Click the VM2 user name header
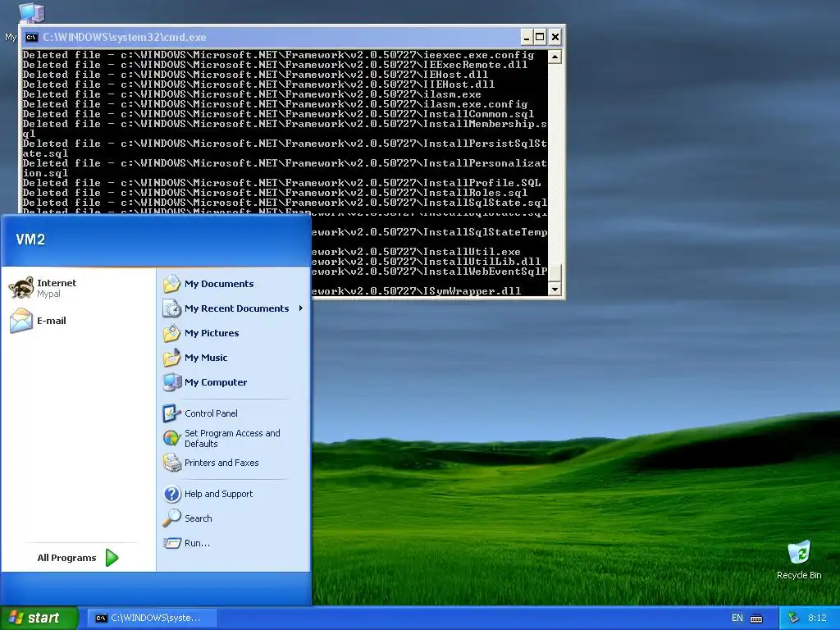 tap(30, 240)
